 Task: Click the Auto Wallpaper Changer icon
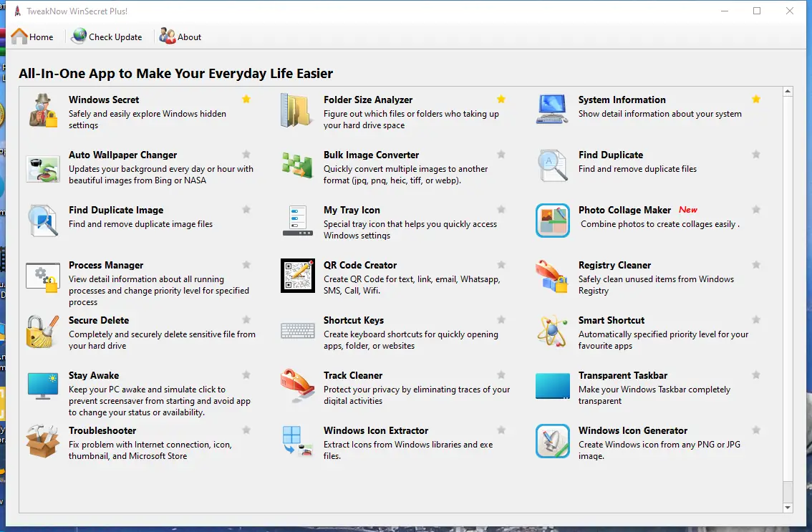(x=43, y=169)
